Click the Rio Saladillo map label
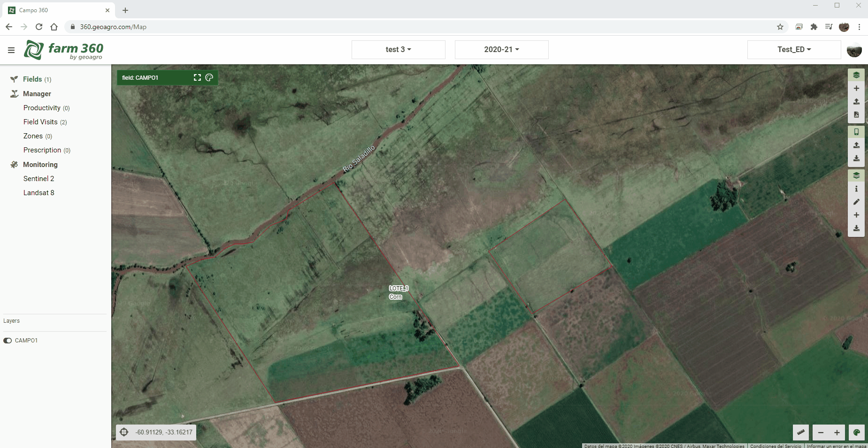The width and height of the screenshot is (868, 448). pos(359,159)
